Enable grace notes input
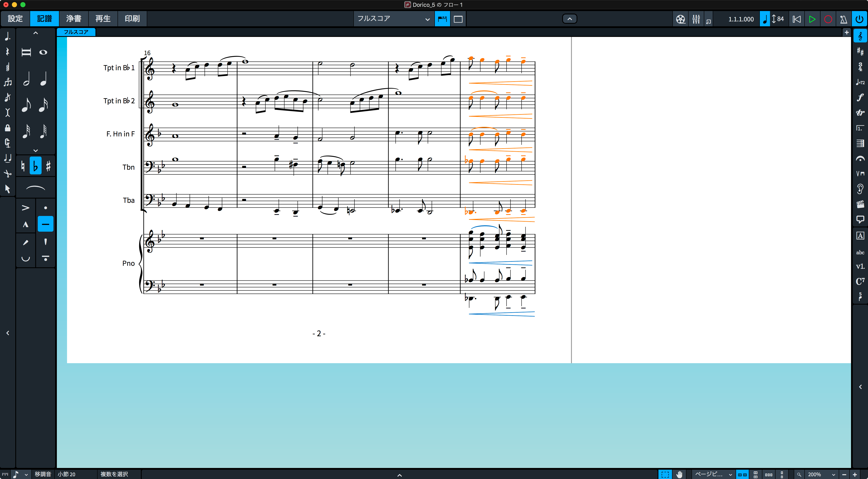The image size is (868, 479). (7, 97)
